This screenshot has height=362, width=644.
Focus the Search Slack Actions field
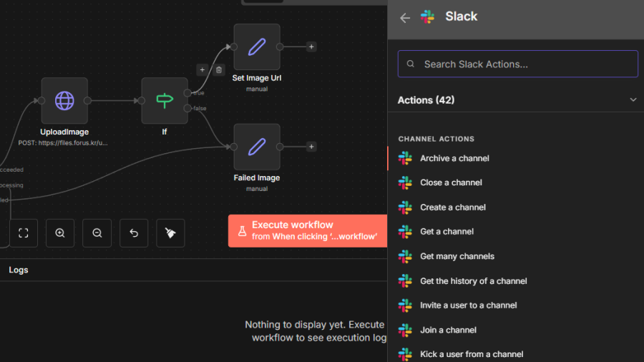click(517, 64)
